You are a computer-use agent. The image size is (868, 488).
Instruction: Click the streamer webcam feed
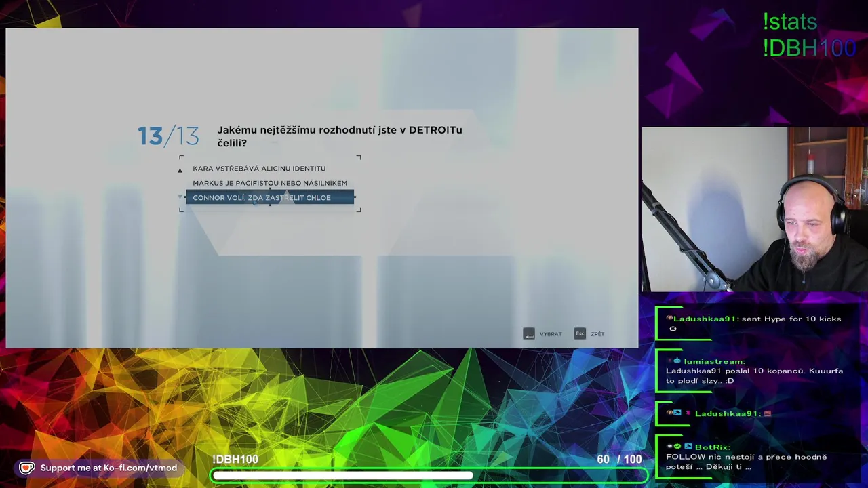[x=754, y=209]
